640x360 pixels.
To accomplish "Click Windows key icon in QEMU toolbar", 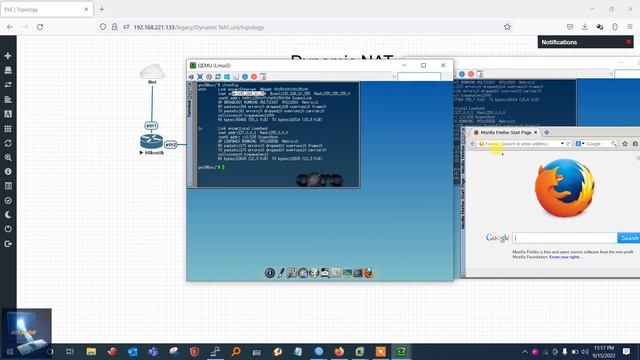I will click(x=227, y=77).
